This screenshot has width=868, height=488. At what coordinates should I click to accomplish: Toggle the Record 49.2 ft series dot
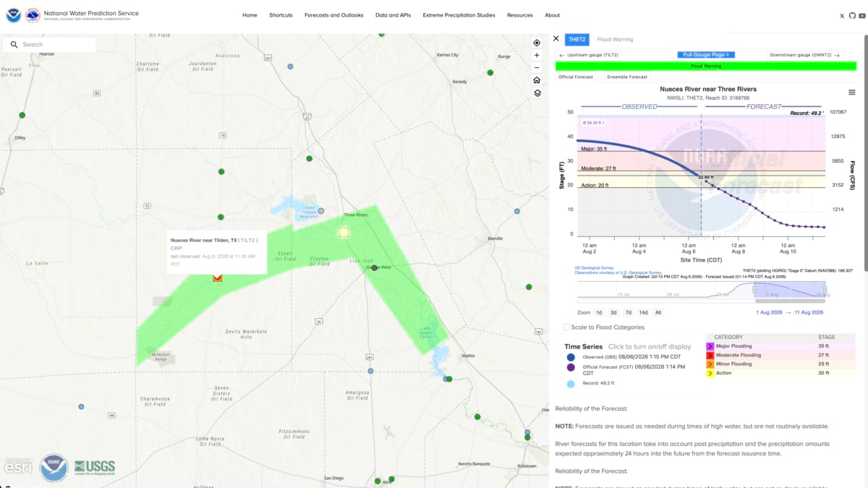(571, 384)
